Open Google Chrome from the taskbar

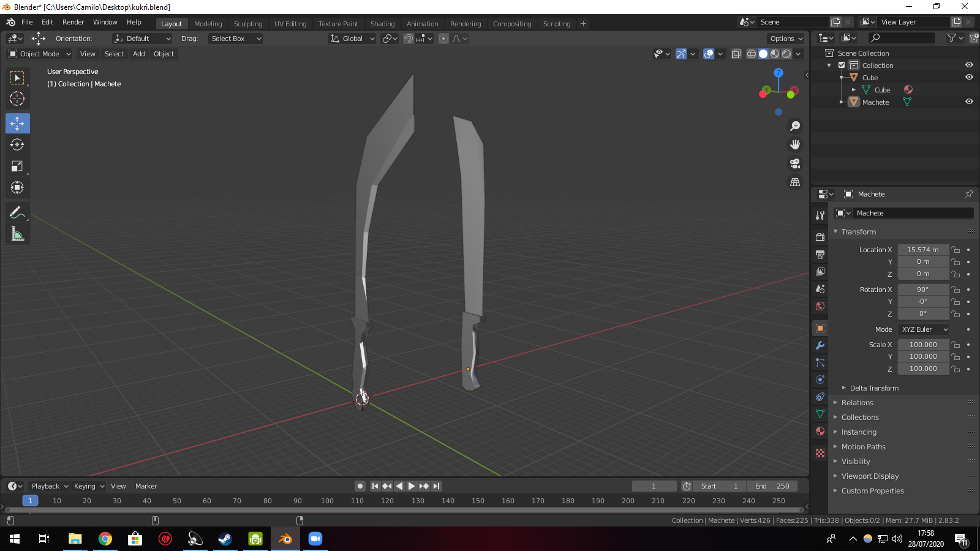pyautogui.click(x=105, y=539)
